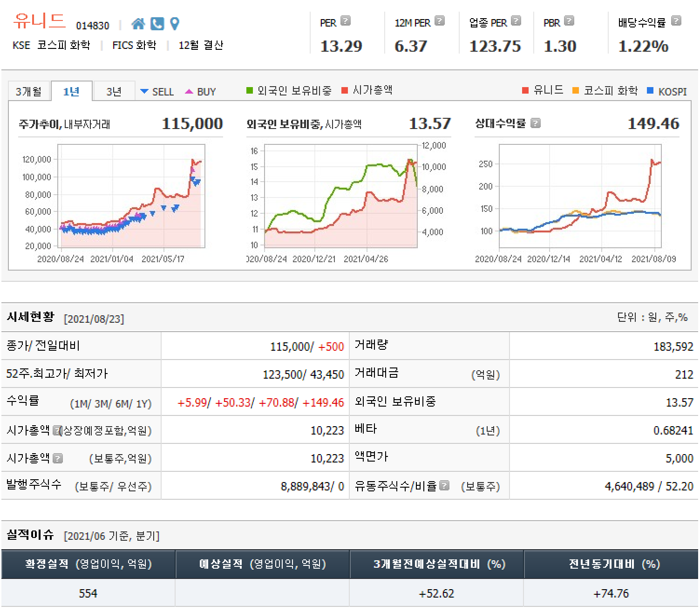Image resolution: width=700 pixels, height=612 pixels.
Task: Click the value +52.62
Action: [436, 593]
